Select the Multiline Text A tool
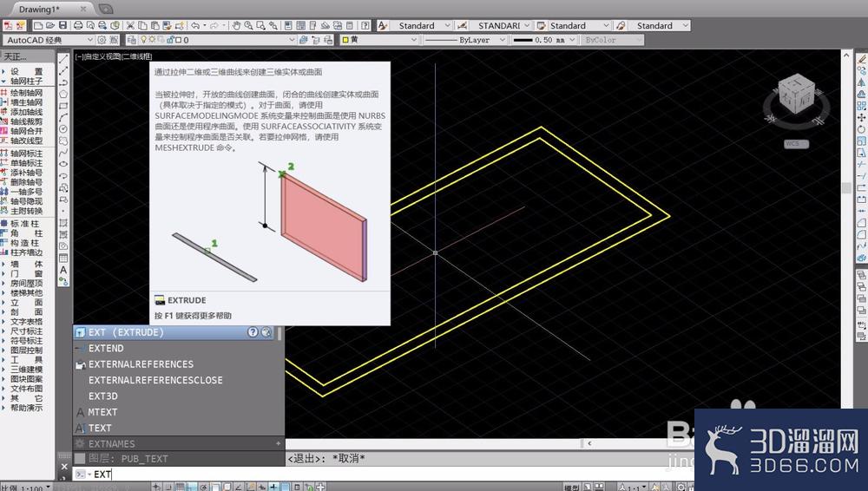Viewport: 868px width, 491px height. pyautogui.click(x=63, y=270)
